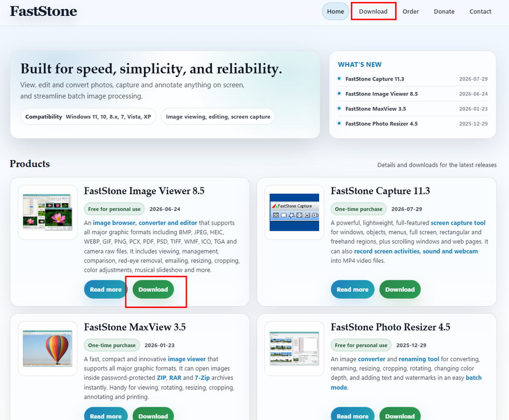This screenshot has height=420, width=509.
Task: Follow the 'screen capture tool' link
Action: tap(458, 223)
